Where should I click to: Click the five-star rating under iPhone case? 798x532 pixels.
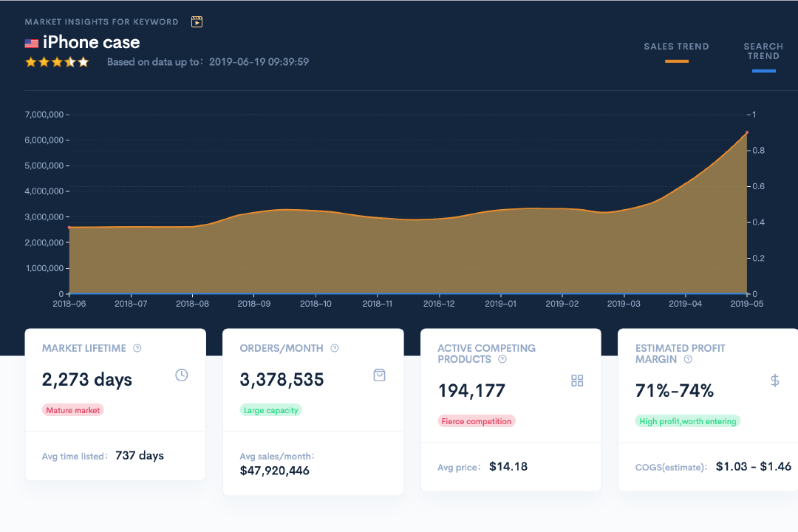click(x=57, y=62)
